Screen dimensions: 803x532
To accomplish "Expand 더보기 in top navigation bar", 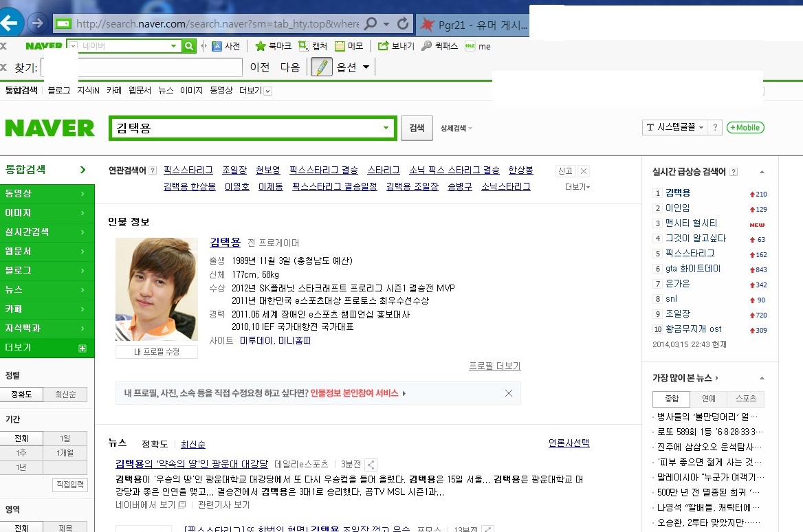I will coord(256,91).
